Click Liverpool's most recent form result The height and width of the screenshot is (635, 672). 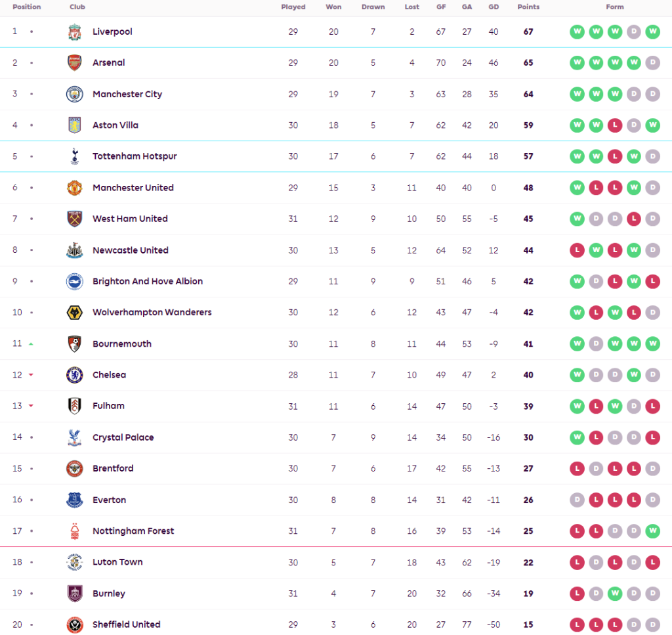pos(652,32)
